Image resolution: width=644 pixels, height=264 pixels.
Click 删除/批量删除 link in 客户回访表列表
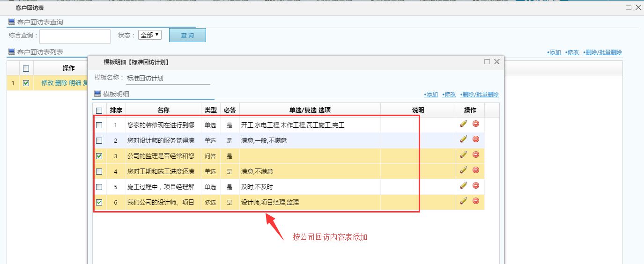tap(602, 52)
